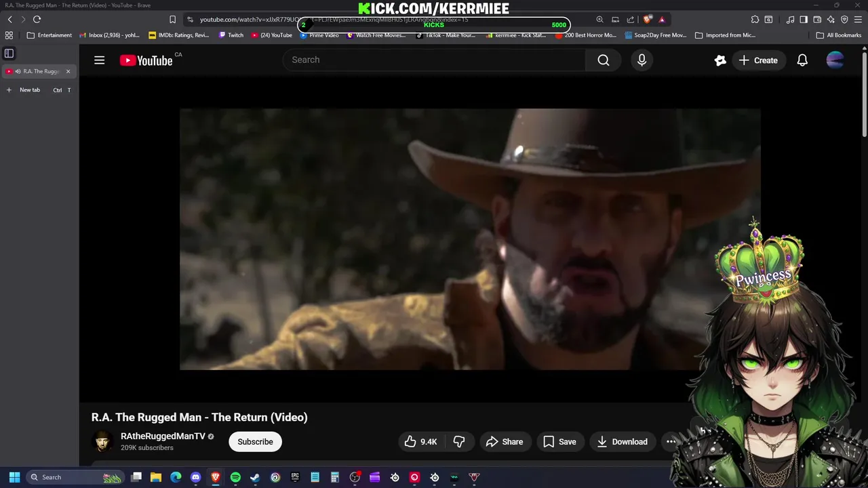Image resolution: width=868 pixels, height=488 pixels.
Task: Open RAtheRuggedManTV channel name link
Action: coord(163,436)
